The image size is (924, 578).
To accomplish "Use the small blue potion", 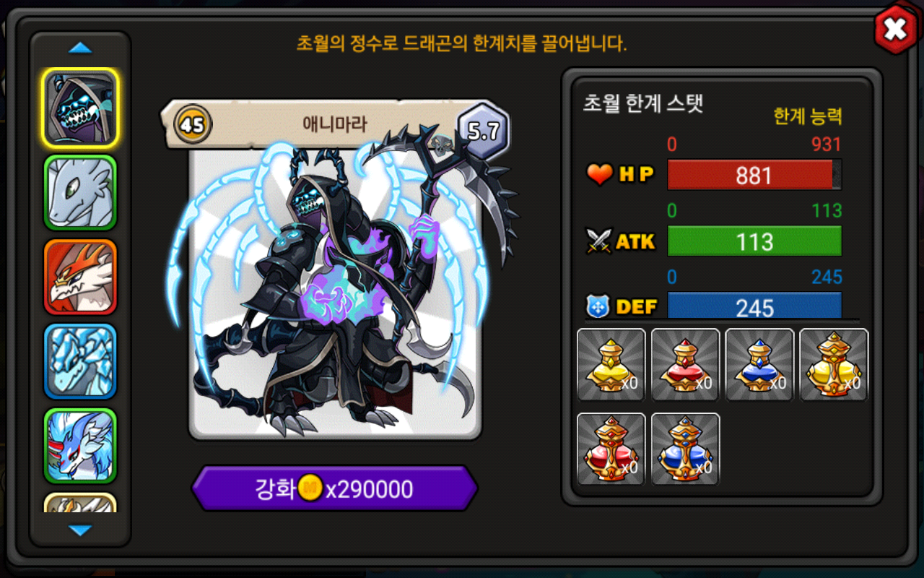I will click(759, 365).
